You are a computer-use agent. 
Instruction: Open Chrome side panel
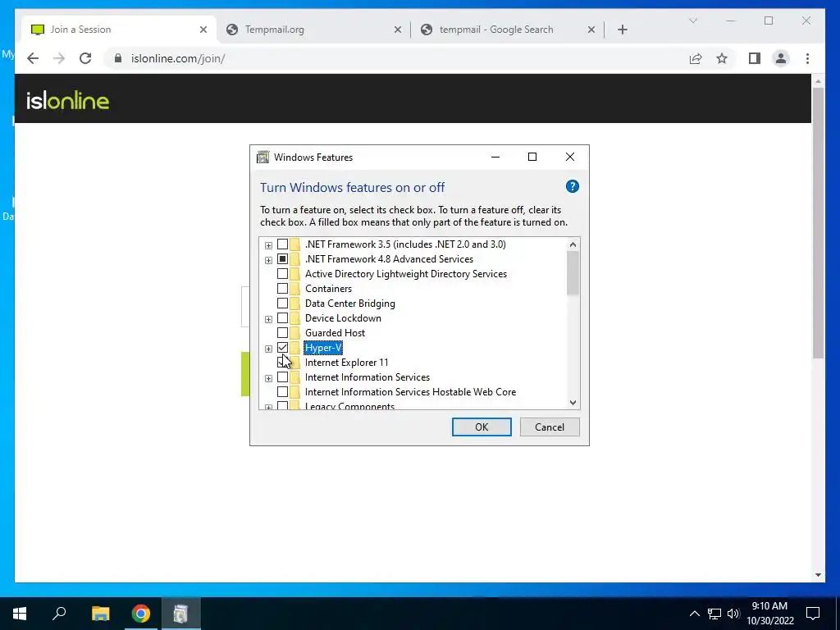(755, 58)
